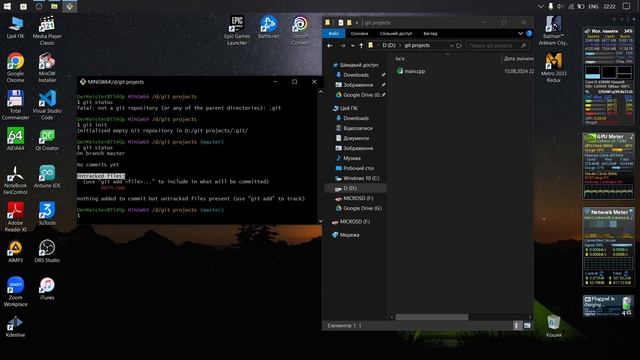Select Zoom Workplace desktop icon
The width and height of the screenshot is (640, 360).
(x=15, y=291)
